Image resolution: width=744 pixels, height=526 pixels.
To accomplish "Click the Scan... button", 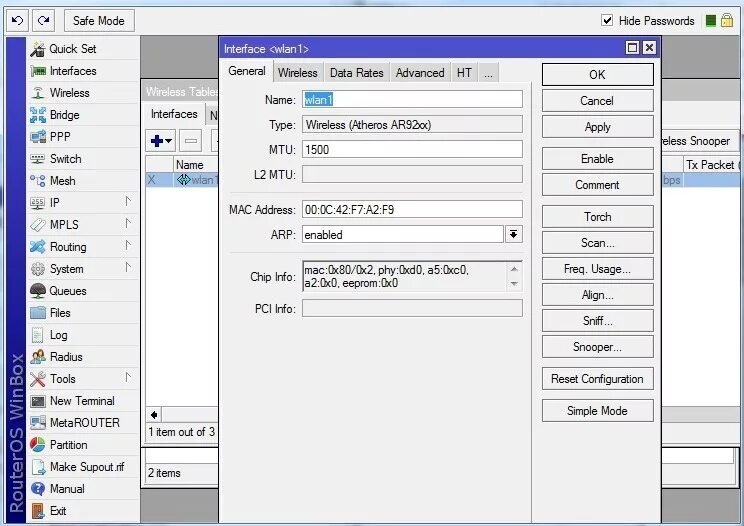I will coord(597,242).
